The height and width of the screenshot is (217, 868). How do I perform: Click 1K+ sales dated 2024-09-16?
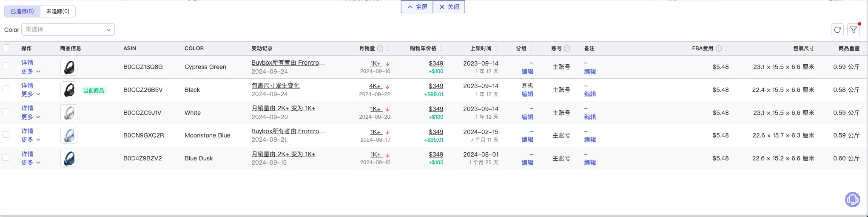click(376, 63)
